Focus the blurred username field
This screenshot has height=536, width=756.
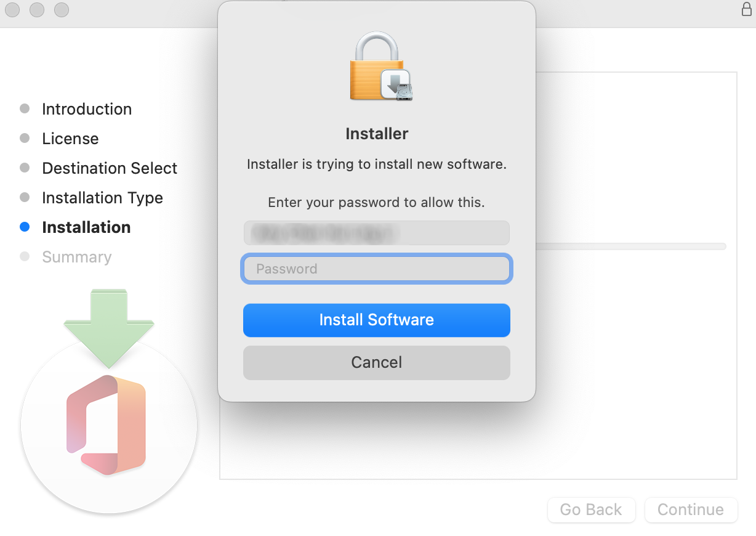click(376, 233)
